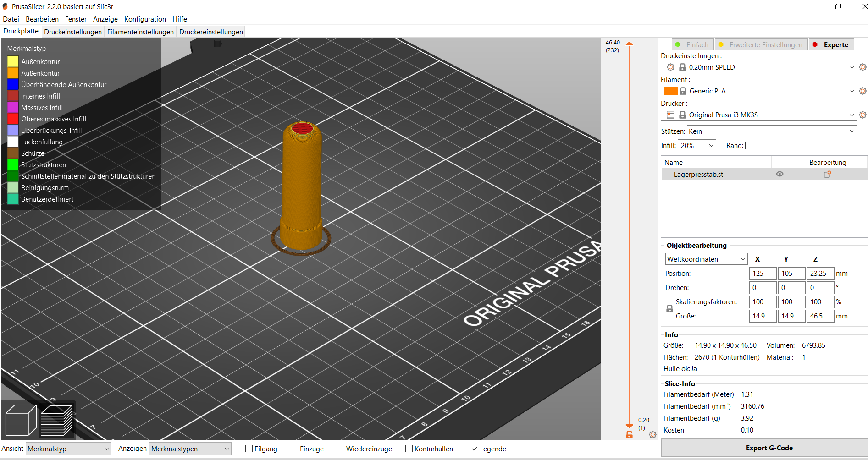Screen dimensions: 868x460
Task: Enable the Konturhüllen checkbox
Action: click(409, 449)
